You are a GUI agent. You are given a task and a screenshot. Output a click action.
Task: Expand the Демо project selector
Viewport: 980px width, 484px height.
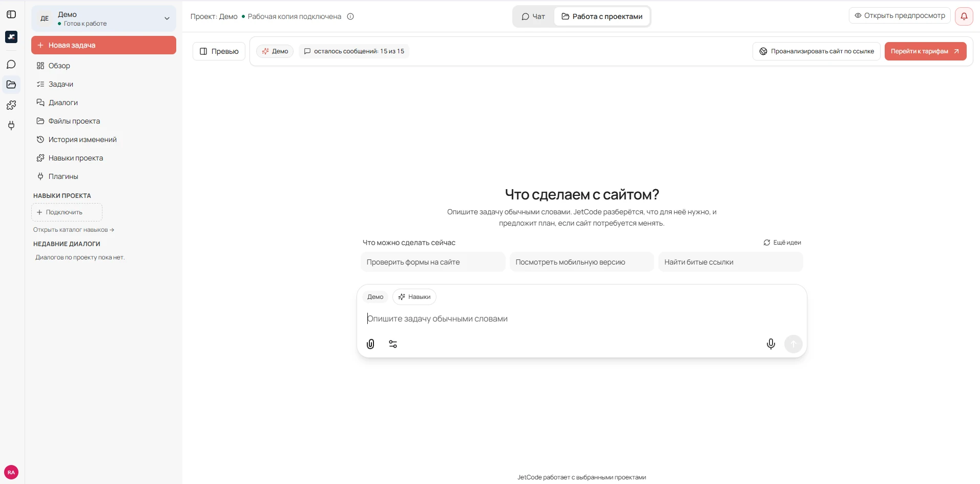tap(103, 18)
